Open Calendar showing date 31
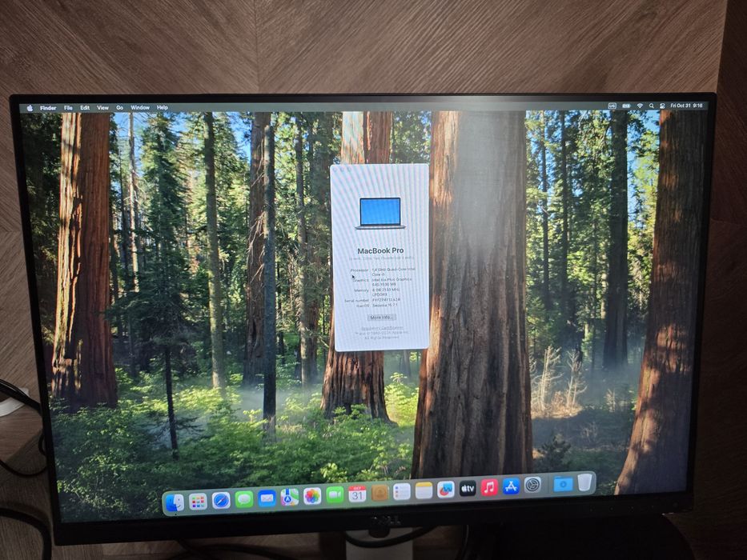 coord(357,494)
